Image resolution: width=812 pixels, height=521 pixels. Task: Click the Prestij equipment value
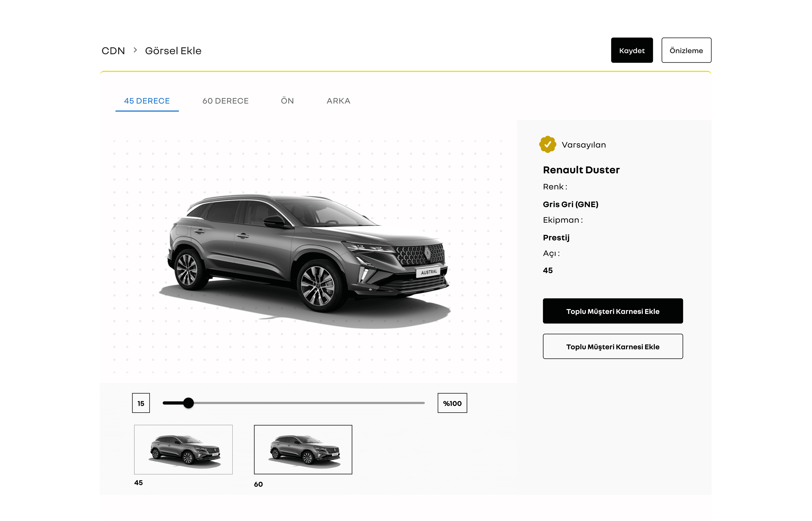coord(556,237)
